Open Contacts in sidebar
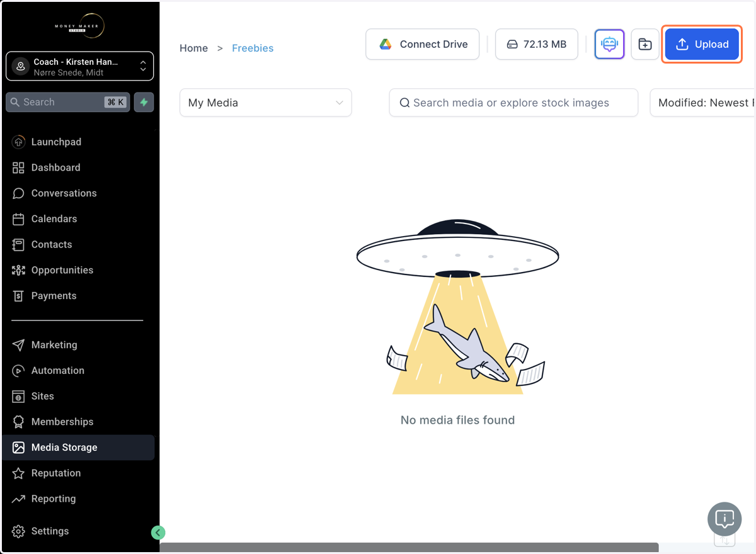This screenshot has height=554, width=756. tap(78, 244)
